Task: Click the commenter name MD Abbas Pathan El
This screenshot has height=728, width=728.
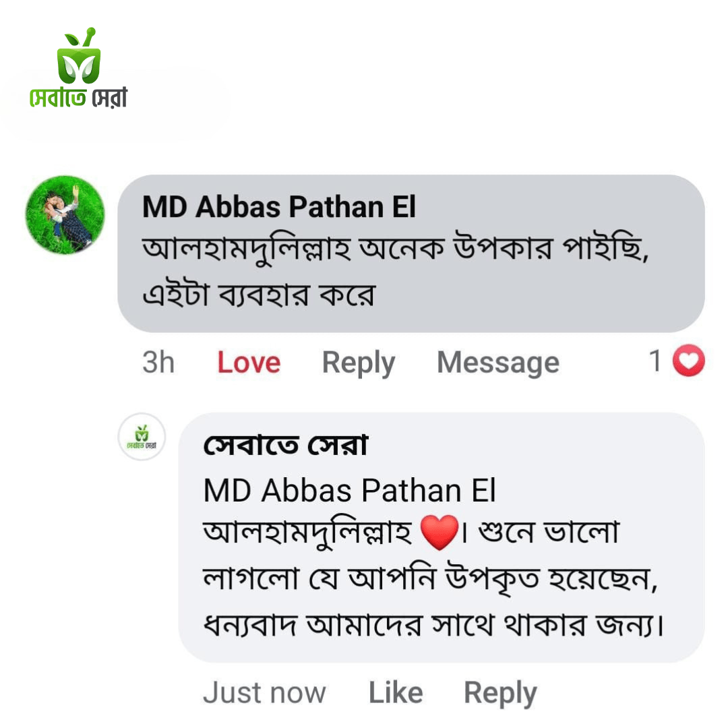Action: tap(279, 207)
